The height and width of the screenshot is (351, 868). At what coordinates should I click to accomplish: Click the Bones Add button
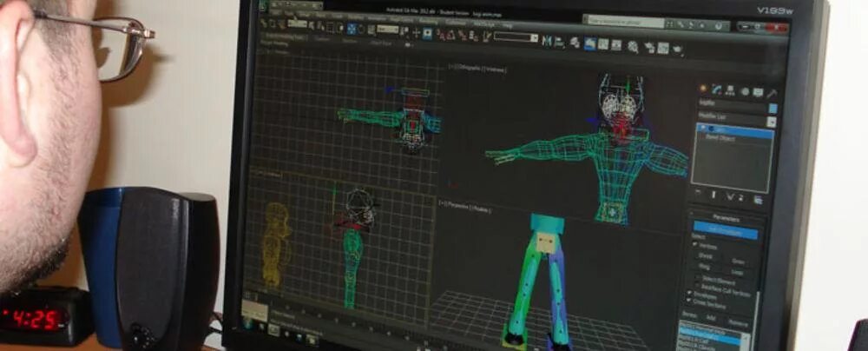coord(711,316)
